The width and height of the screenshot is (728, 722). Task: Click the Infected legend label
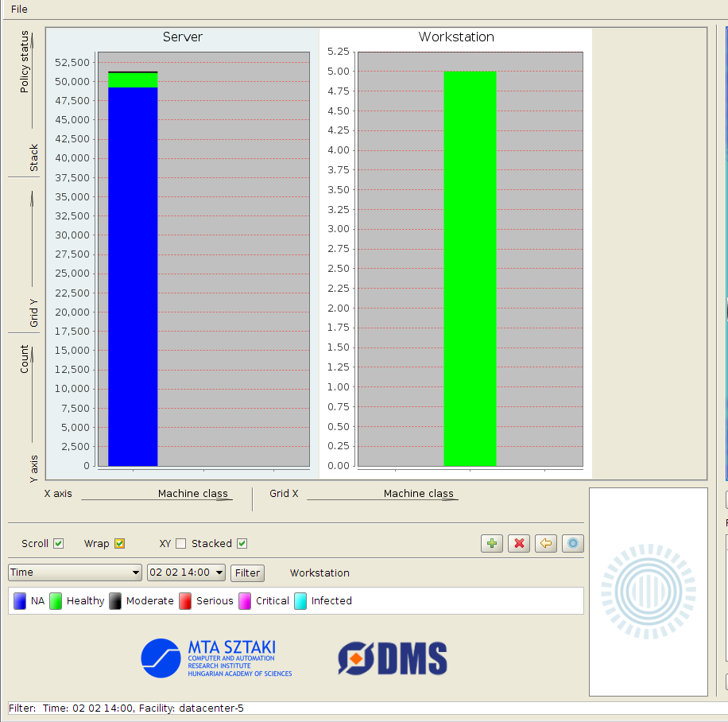pos(331,600)
